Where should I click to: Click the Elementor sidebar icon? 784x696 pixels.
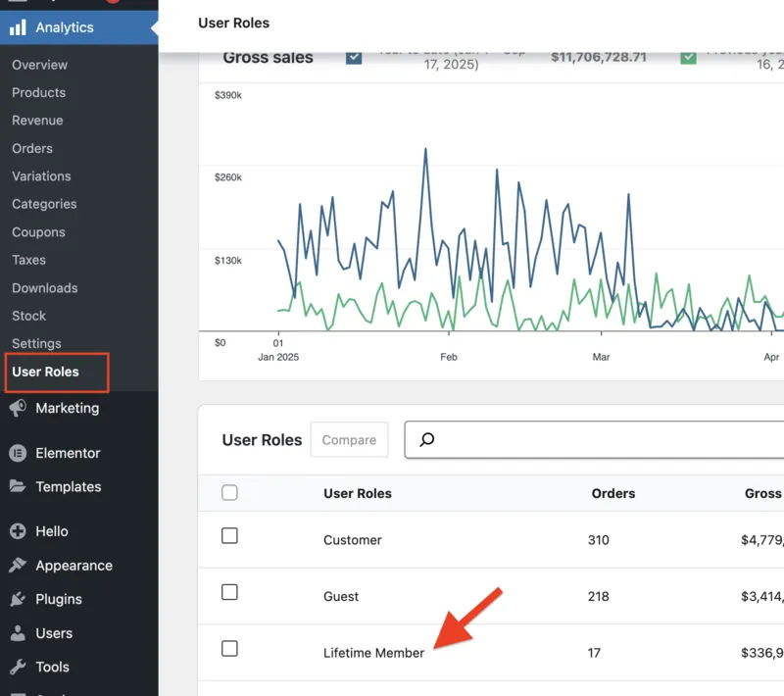click(19, 453)
